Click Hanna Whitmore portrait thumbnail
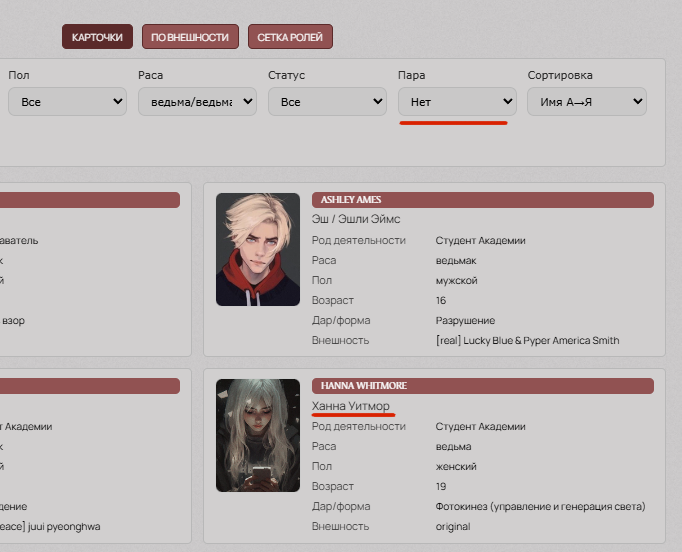 pos(258,435)
